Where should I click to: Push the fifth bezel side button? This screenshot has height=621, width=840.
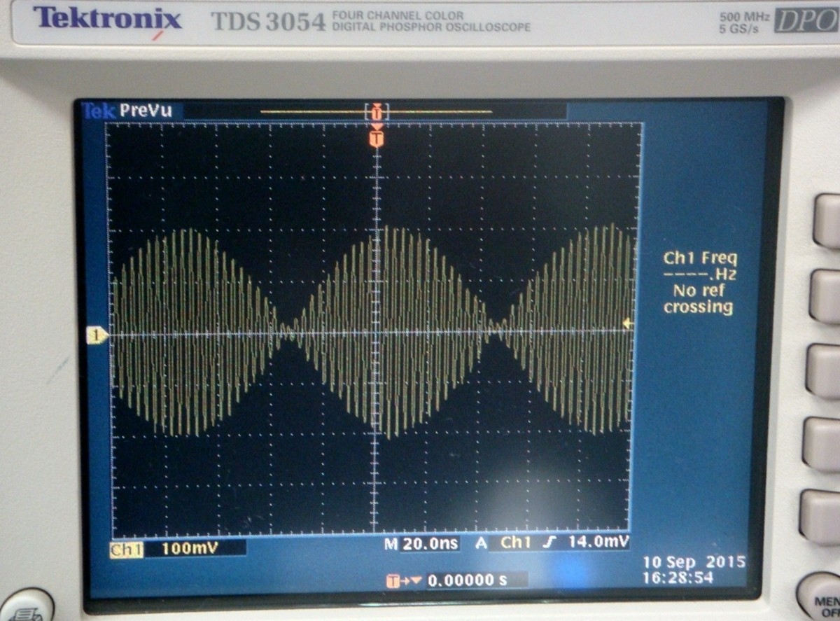(820, 517)
